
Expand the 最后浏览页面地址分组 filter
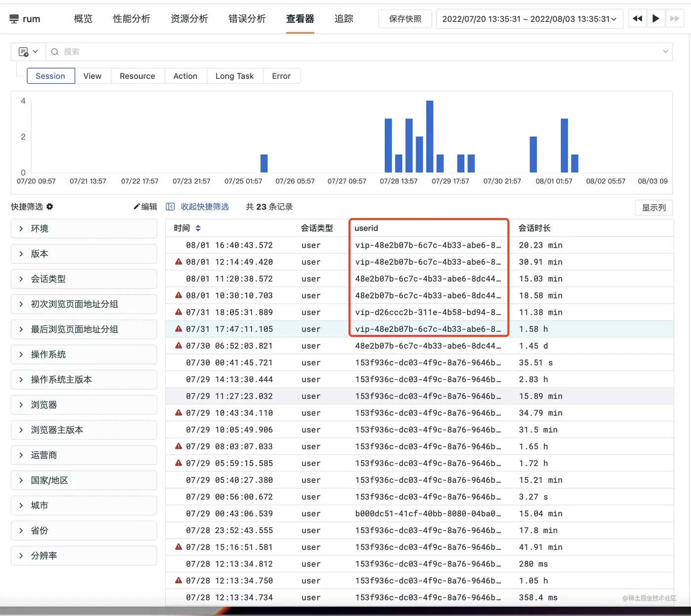[84, 329]
